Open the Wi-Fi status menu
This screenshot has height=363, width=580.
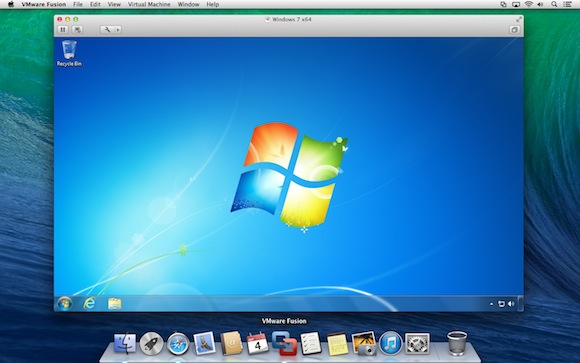pos(529,4)
